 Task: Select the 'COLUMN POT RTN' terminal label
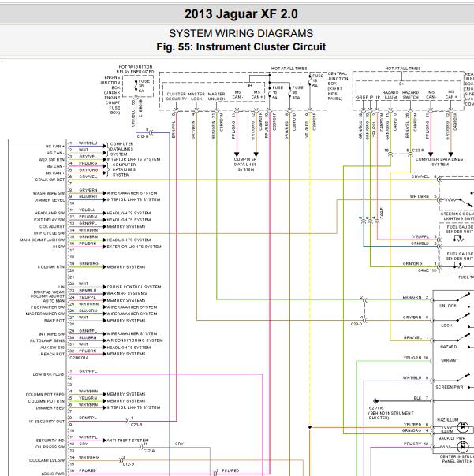coord(47,401)
